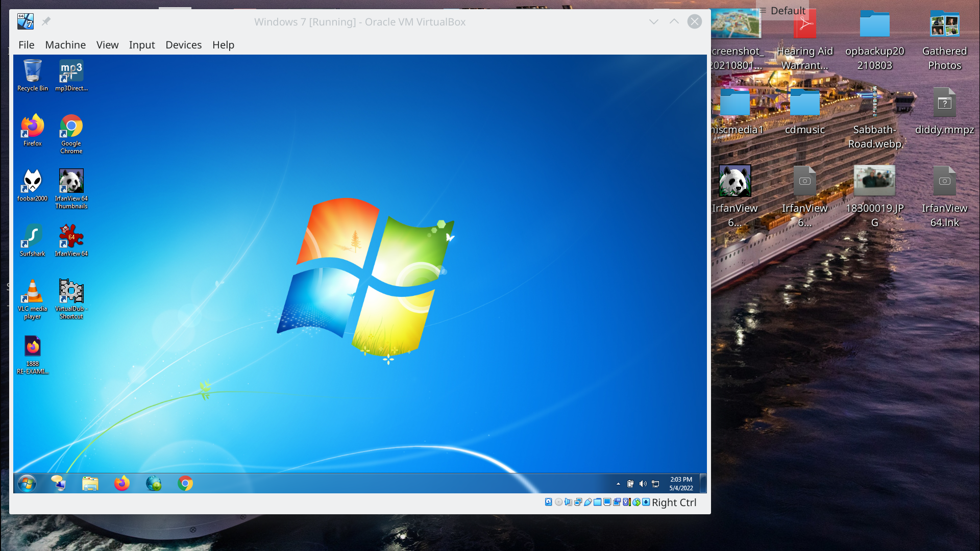Image resolution: width=980 pixels, height=551 pixels.
Task: Open the 2:03 PM clock in the guest taskbar
Action: [x=681, y=484]
